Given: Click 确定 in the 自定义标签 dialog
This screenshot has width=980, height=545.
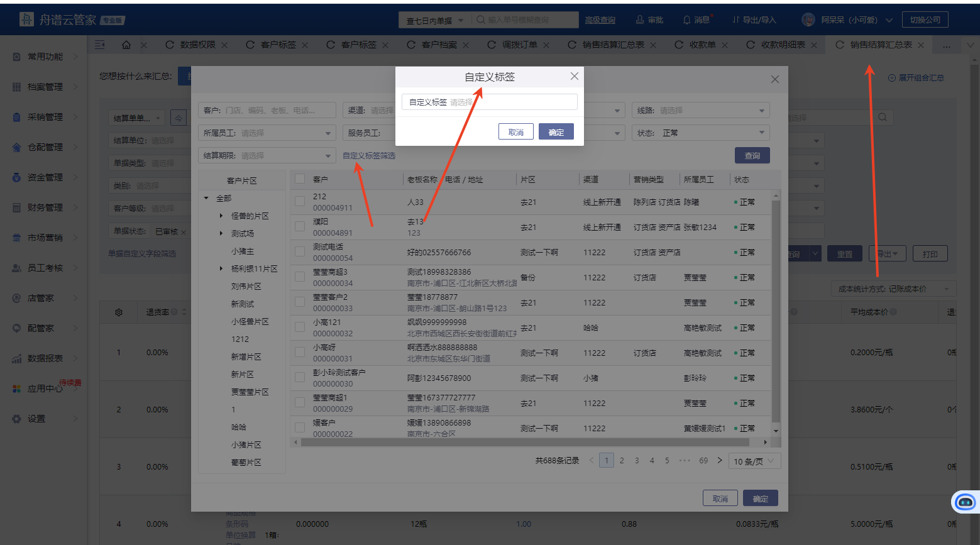Looking at the screenshot, I should (x=556, y=132).
